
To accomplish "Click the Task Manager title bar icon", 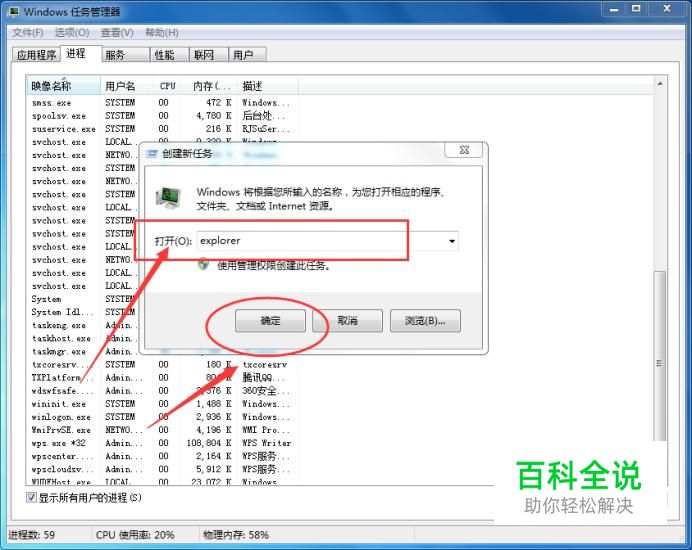I will coord(14,11).
